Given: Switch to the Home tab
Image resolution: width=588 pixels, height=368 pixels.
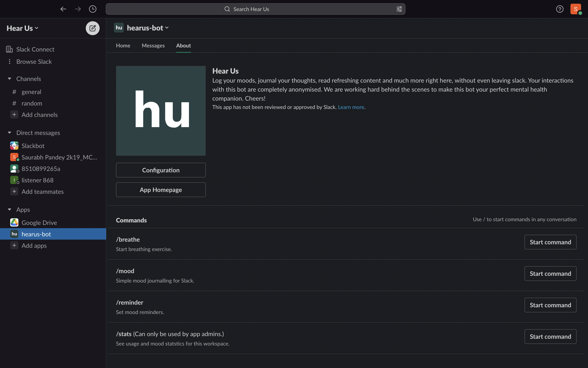Looking at the screenshot, I should (123, 46).
